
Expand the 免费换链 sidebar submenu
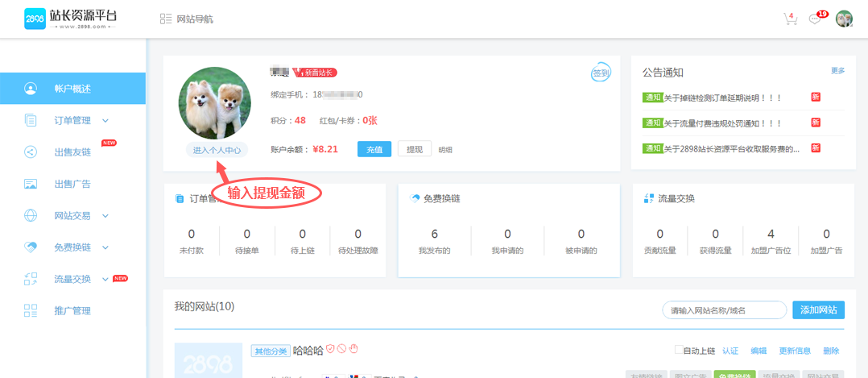105,247
